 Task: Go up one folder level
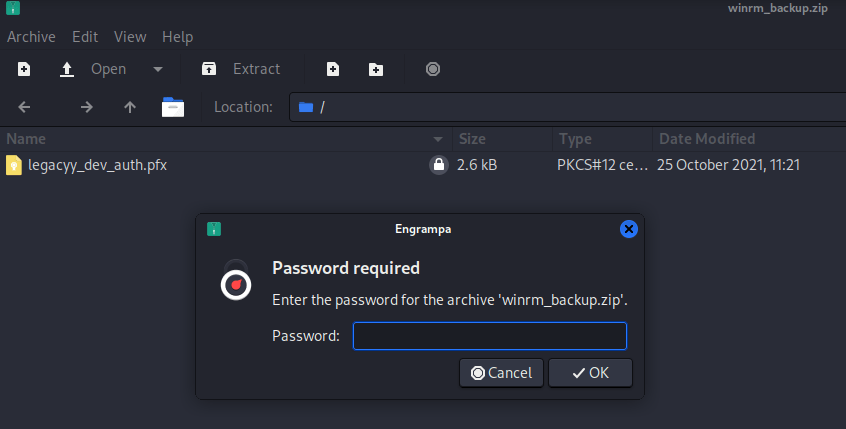[130, 107]
